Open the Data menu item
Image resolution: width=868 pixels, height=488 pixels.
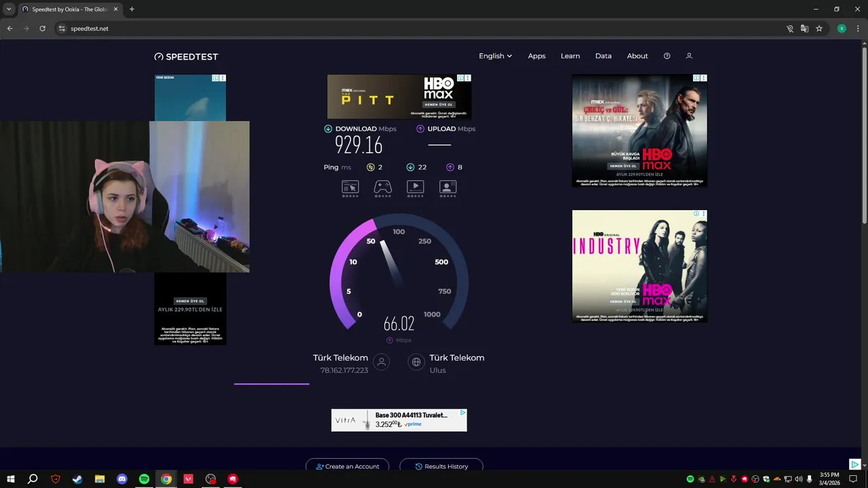point(603,56)
